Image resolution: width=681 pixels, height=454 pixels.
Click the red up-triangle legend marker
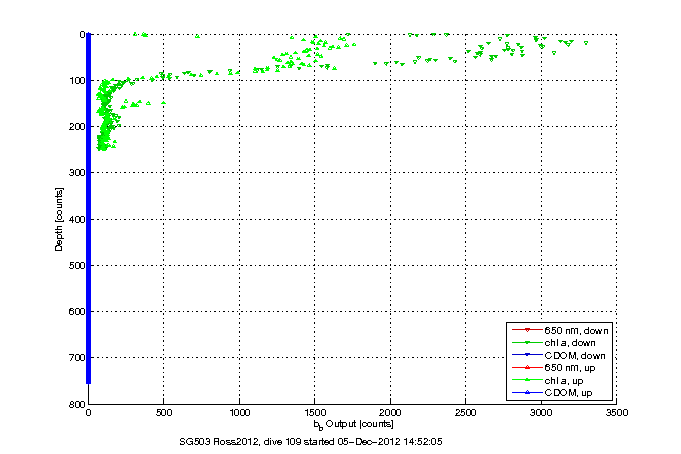527,368
